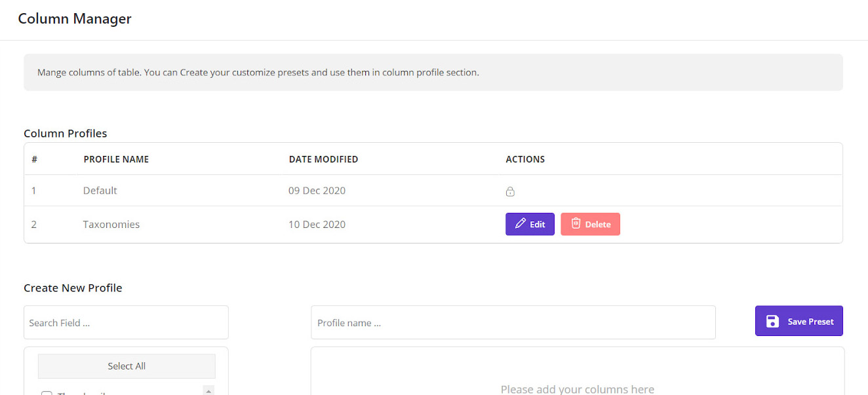The width and height of the screenshot is (868, 395).
Task: Click the # column header
Action: point(34,159)
